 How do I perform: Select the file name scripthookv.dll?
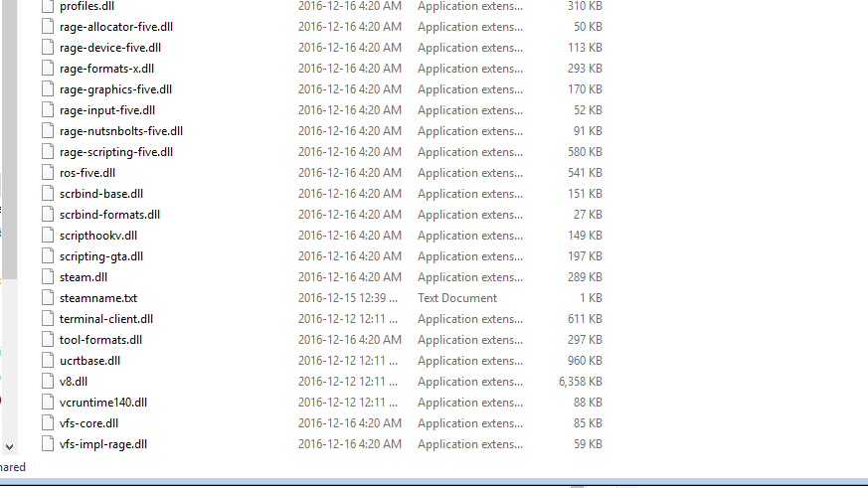(98, 236)
